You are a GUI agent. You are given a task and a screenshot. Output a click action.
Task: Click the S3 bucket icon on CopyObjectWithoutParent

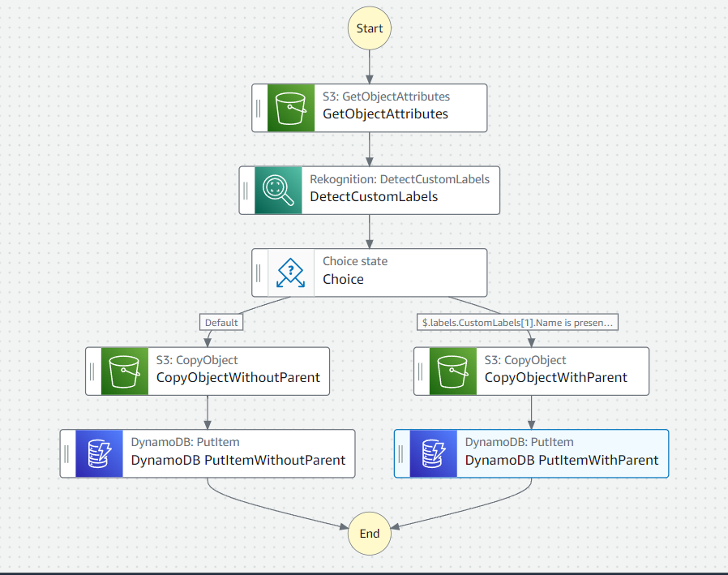[124, 371]
